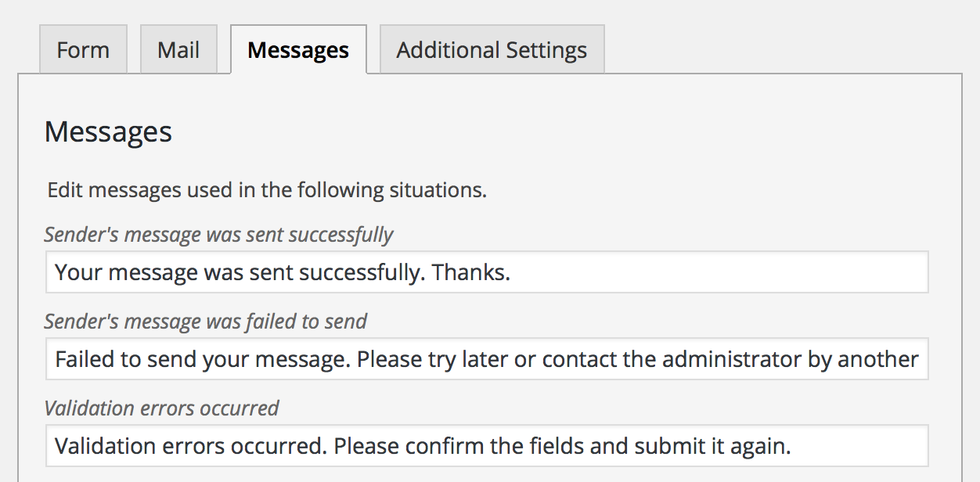Click the "Sender's message was failed to send" label
Image resolution: width=980 pixels, height=482 pixels.
click(206, 322)
